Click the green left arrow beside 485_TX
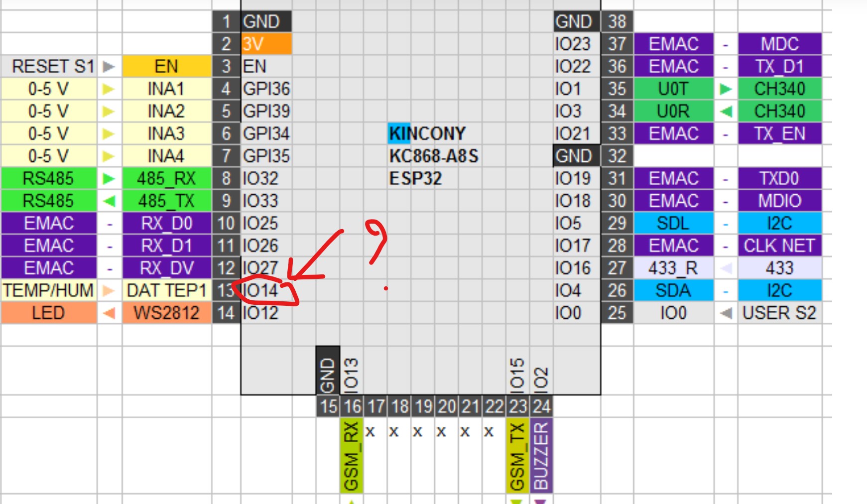 pyautogui.click(x=109, y=201)
